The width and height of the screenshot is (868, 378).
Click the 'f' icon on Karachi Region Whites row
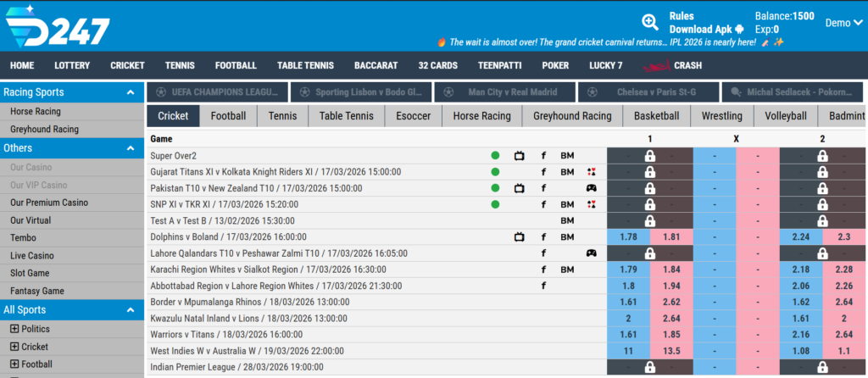pos(543,270)
